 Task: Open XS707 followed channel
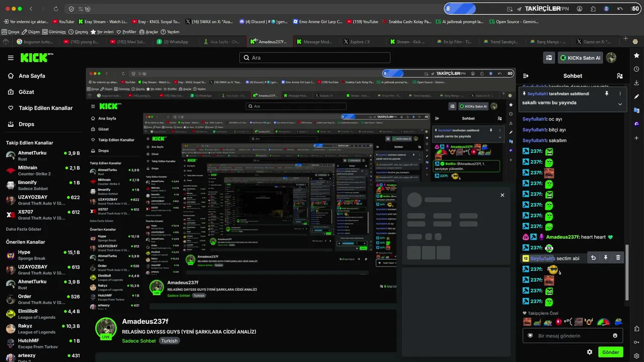click(x=43, y=215)
